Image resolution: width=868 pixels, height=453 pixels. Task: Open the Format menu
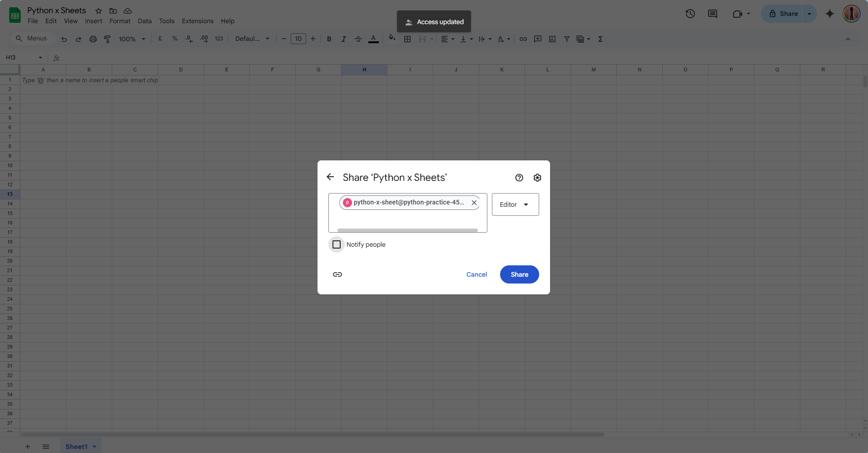point(120,21)
